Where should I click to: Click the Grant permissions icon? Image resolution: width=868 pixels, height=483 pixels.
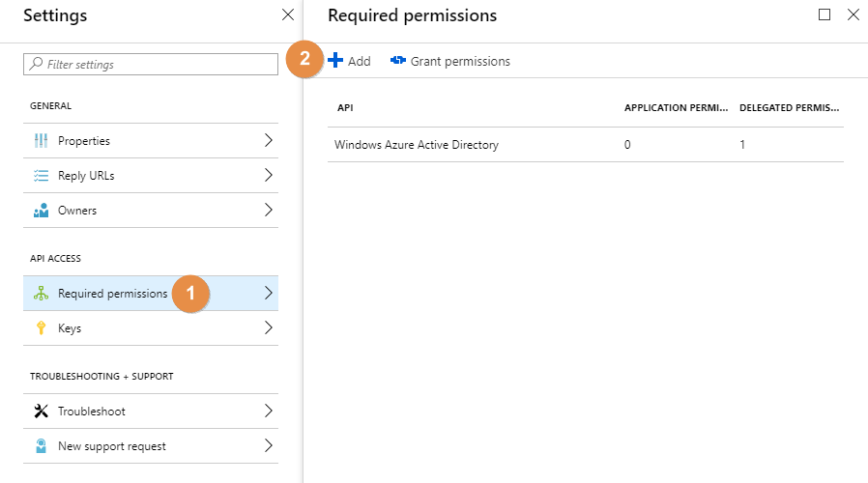click(398, 61)
